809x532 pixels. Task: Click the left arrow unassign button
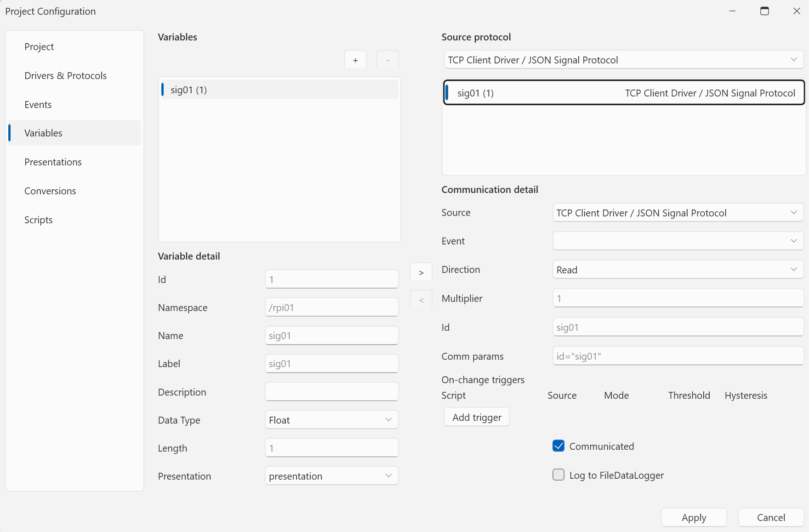pos(421,300)
